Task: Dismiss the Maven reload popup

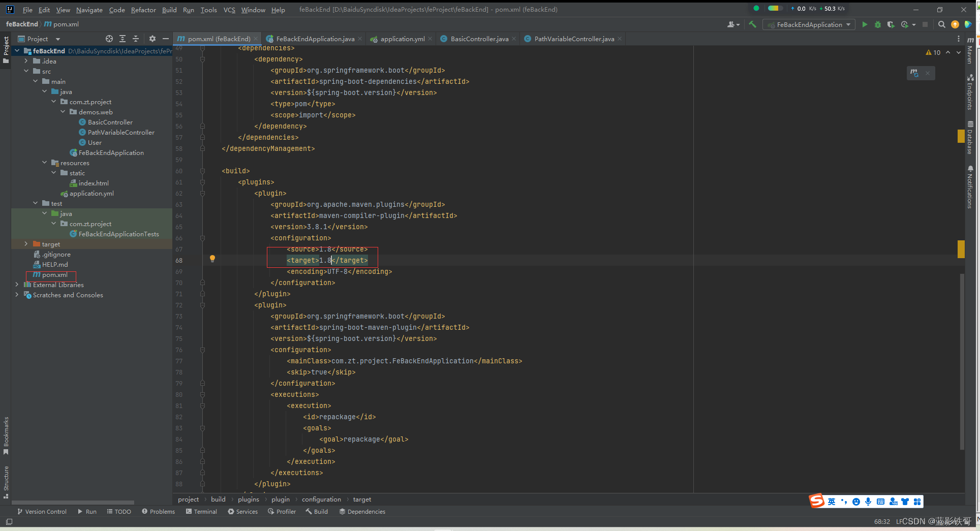Action: 928,73
